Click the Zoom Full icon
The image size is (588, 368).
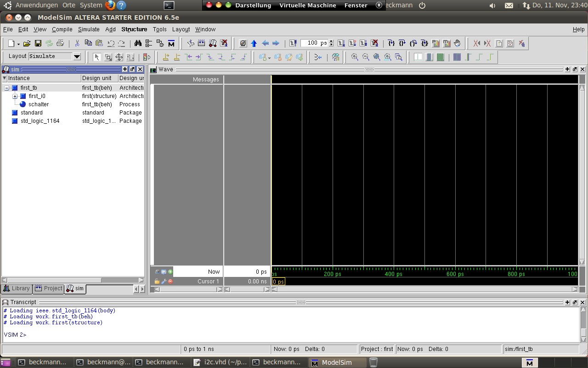click(x=377, y=57)
